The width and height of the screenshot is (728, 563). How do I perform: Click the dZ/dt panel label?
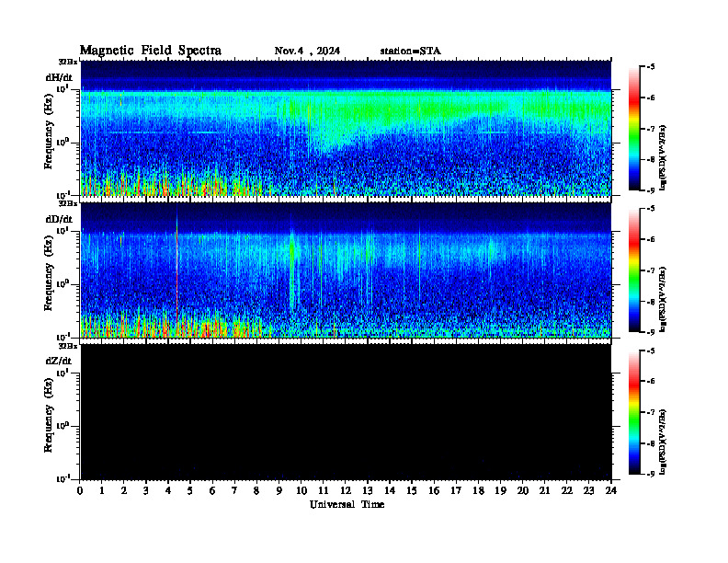(x=59, y=361)
